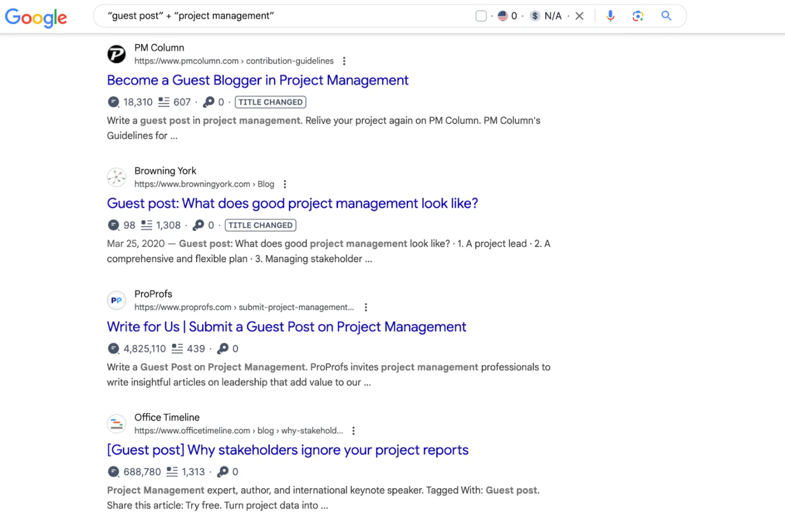The height and width of the screenshot is (532, 785).
Task: Click the key icon in ProProfs result
Action: tap(223, 348)
